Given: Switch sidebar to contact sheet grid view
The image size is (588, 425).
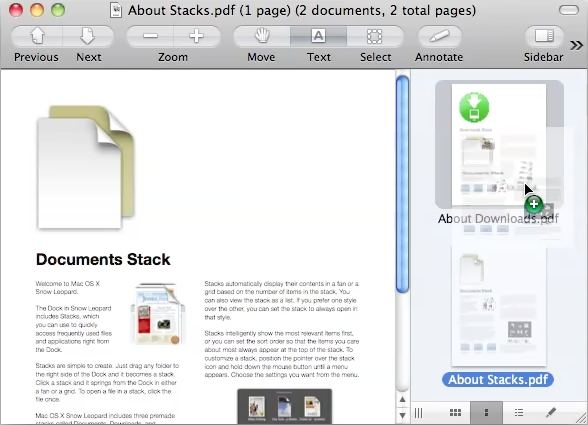Looking at the screenshot, I should (455, 413).
